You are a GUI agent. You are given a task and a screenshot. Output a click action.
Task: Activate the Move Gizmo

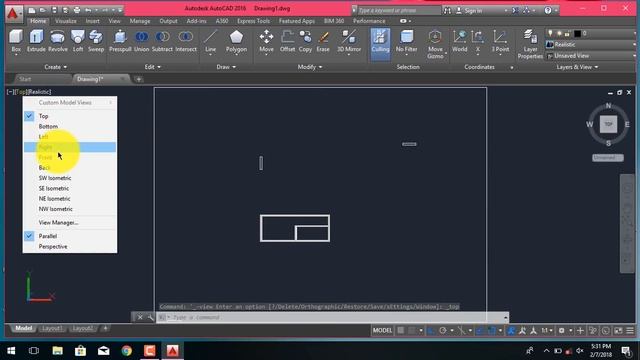click(435, 44)
